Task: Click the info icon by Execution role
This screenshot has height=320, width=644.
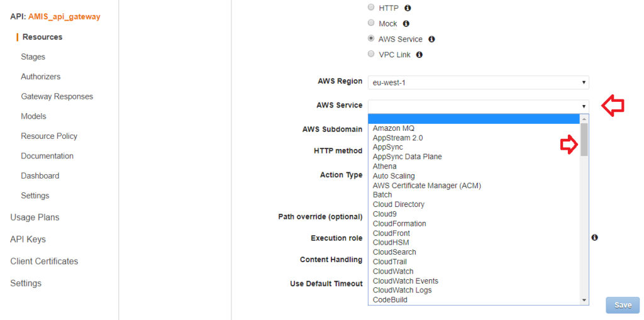Action: (x=594, y=238)
